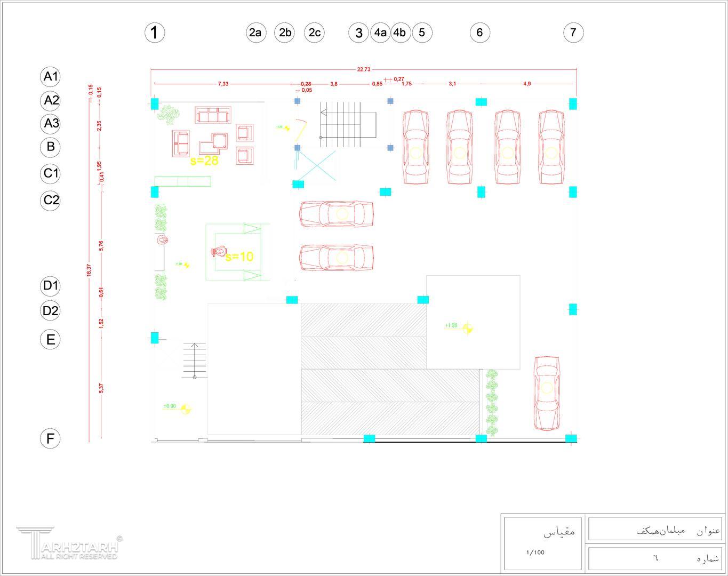Click grid bubble labeled 1
Viewport: 728px width, 576px height.
pyautogui.click(x=155, y=33)
